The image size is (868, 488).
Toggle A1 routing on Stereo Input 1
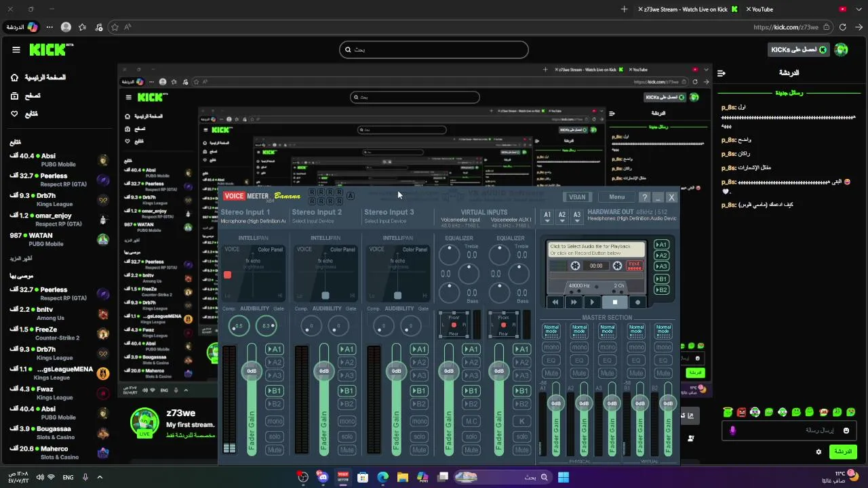(x=274, y=350)
